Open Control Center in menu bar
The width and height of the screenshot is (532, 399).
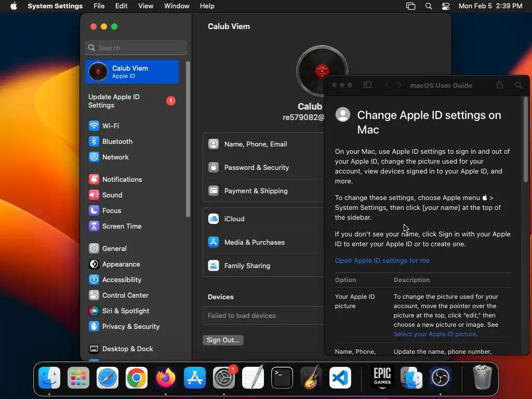[x=446, y=6]
